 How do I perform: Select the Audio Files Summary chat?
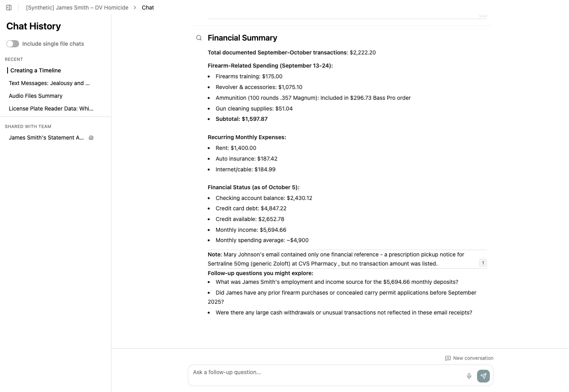pos(35,96)
